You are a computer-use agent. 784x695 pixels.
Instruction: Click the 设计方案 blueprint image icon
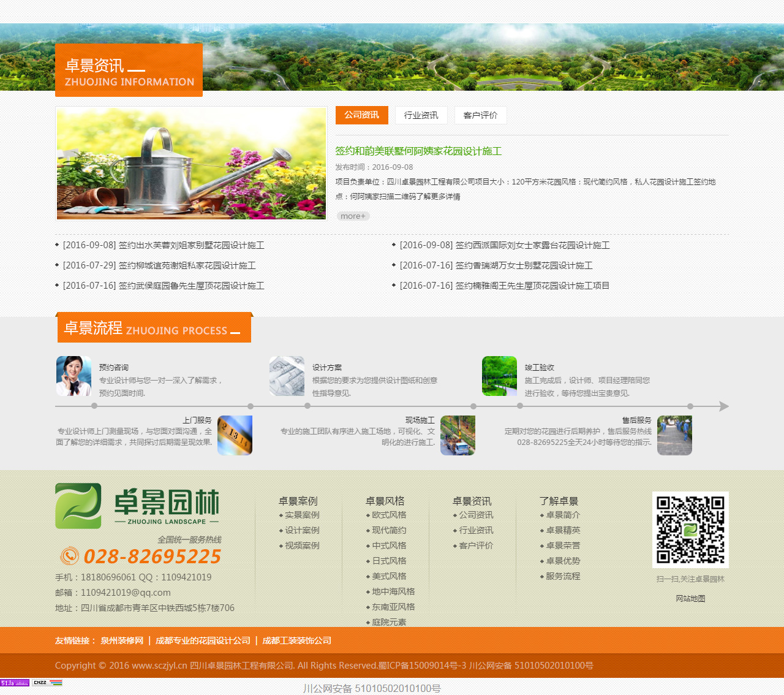click(x=287, y=376)
